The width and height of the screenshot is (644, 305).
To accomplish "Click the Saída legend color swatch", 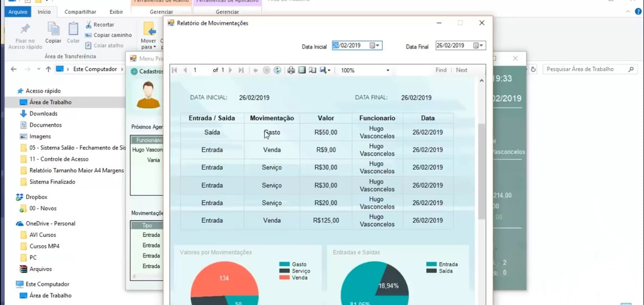I will pos(431,271).
